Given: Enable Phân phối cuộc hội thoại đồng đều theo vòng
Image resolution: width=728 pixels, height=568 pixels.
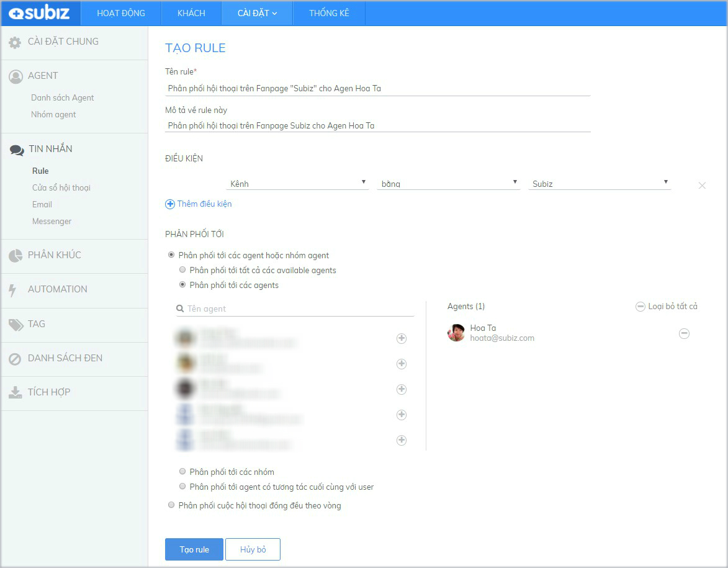Looking at the screenshot, I should (171, 504).
